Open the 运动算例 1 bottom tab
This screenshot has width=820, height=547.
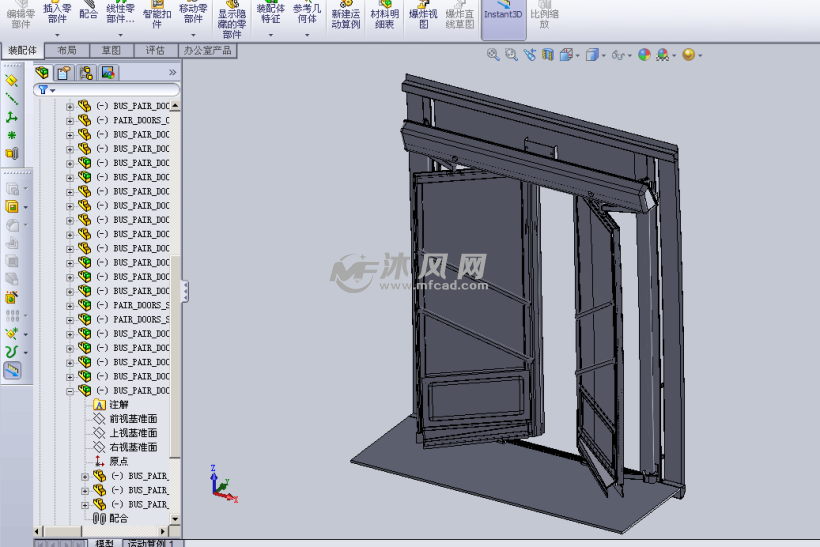152,543
